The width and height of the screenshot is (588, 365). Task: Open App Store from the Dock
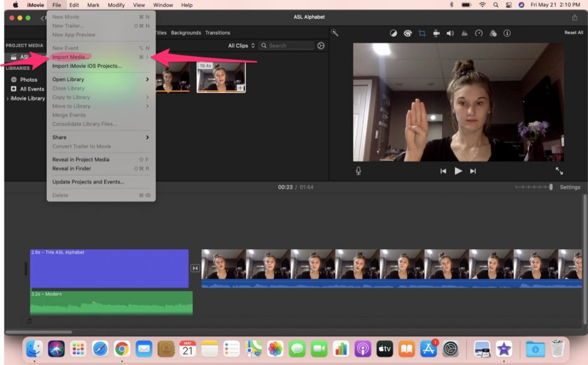point(428,349)
